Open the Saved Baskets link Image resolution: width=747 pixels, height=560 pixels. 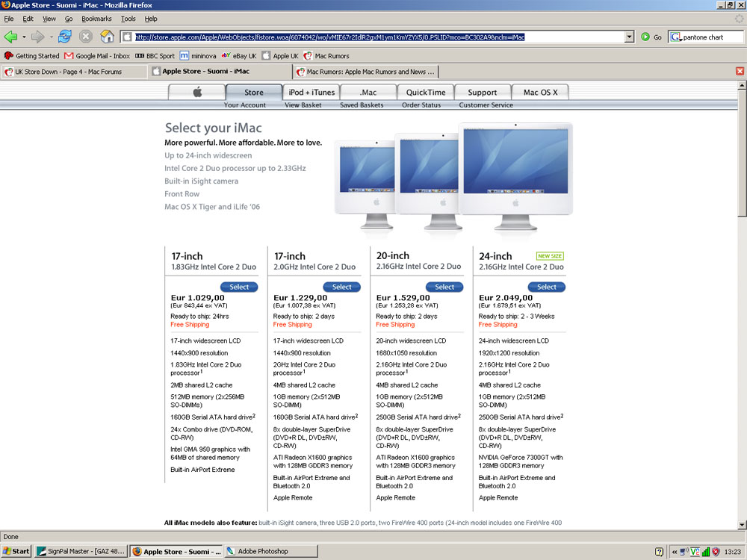click(362, 105)
